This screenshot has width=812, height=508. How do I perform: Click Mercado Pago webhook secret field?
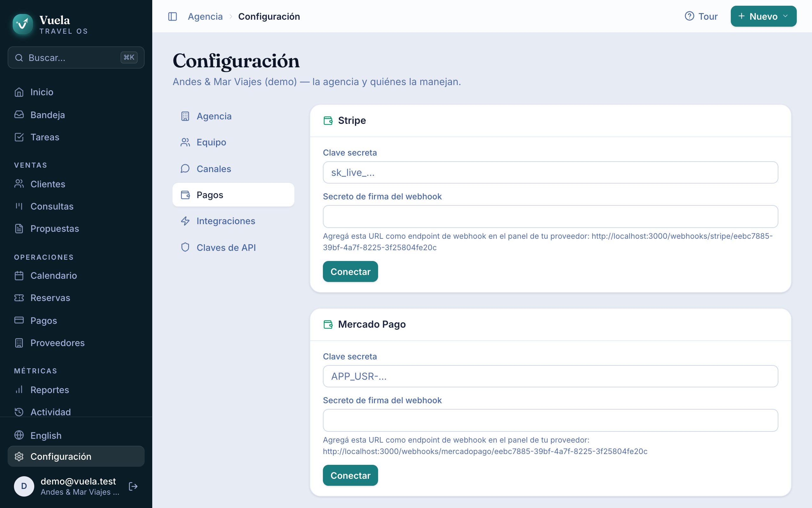point(550,420)
